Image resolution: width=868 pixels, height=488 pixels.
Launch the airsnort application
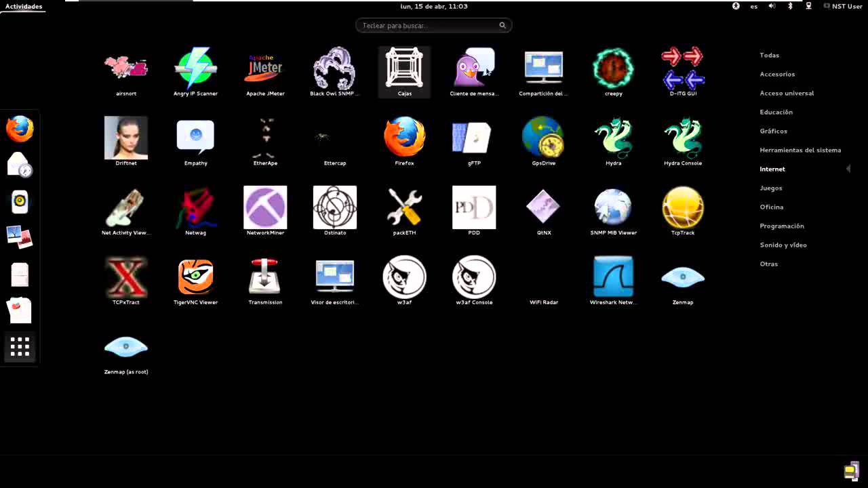[x=126, y=72]
